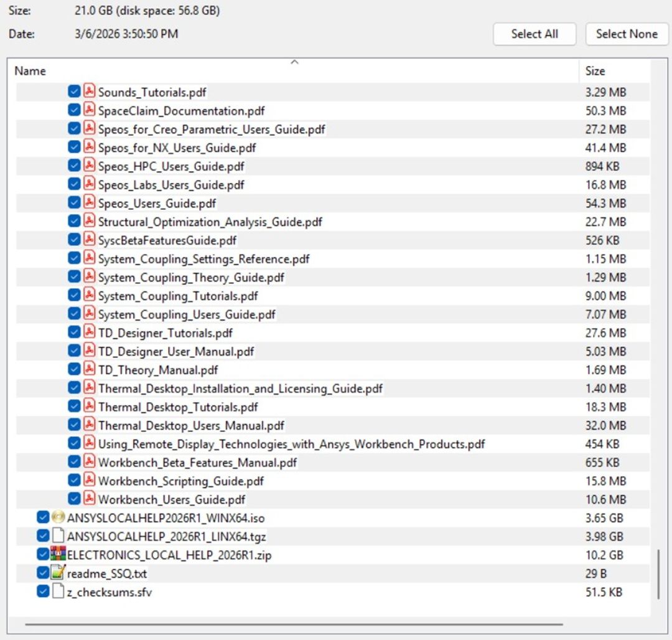
Task: Click the PDF icon of SyscBetaFeaturesGuide.pdf
Action: (x=89, y=239)
